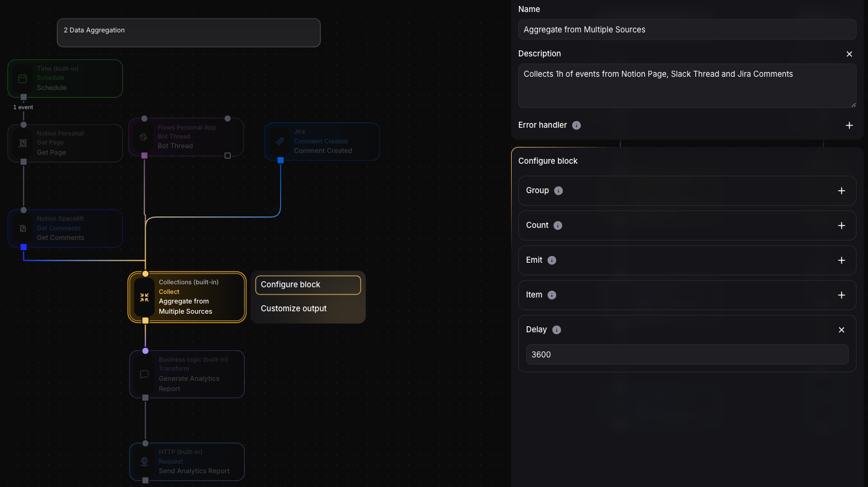This screenshot has height=487, width=868.
Task: Remove the Delay setting
Action: pyautogui.click(x=841, y=330)
